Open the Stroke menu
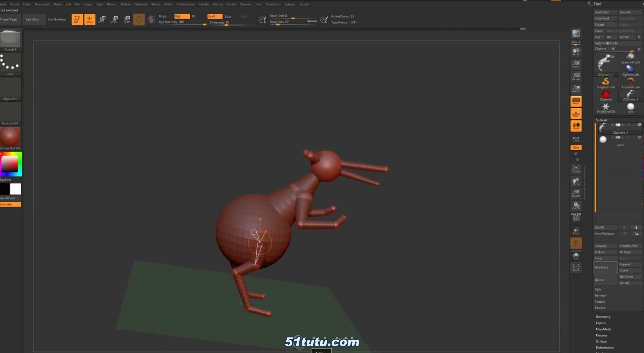The image size is (644, 353). (x=231, y=4)
